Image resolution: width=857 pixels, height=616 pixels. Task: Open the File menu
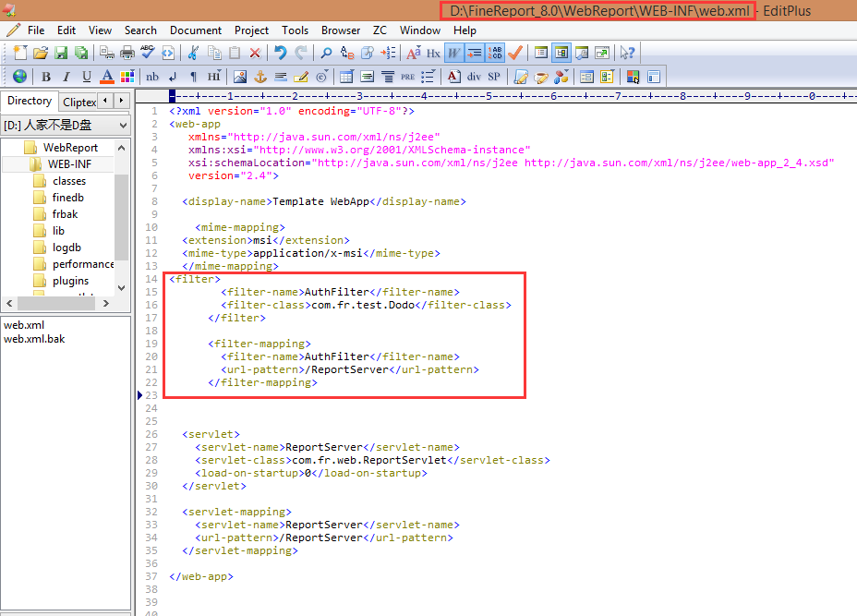pos(36,30)
